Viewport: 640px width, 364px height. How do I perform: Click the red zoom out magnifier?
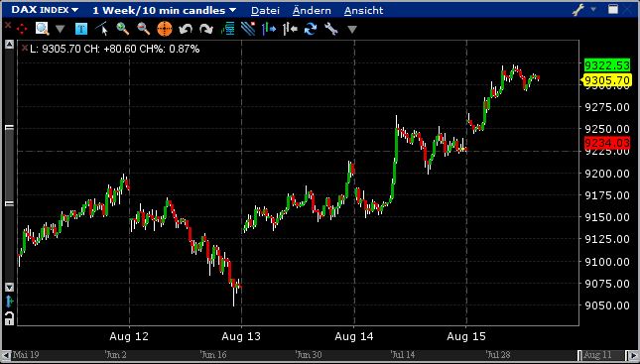pos(143,29)
